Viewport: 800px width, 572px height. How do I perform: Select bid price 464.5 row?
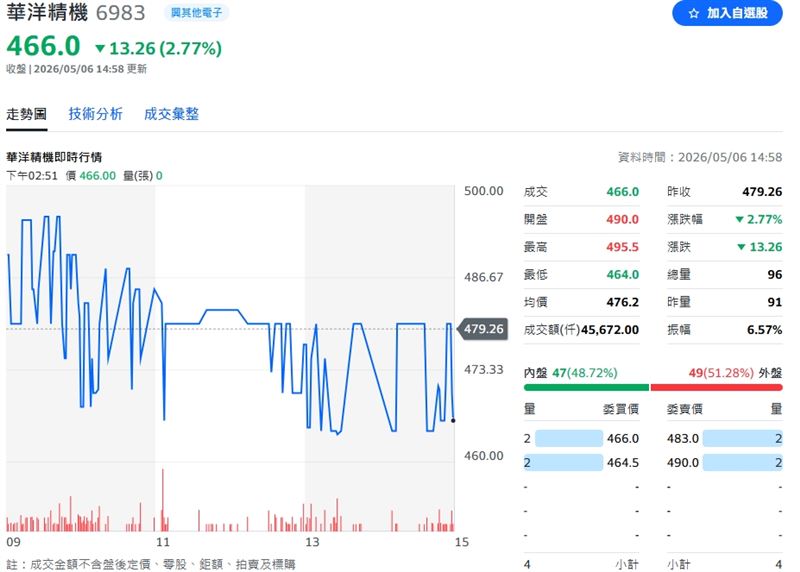[x=582, y=463]
